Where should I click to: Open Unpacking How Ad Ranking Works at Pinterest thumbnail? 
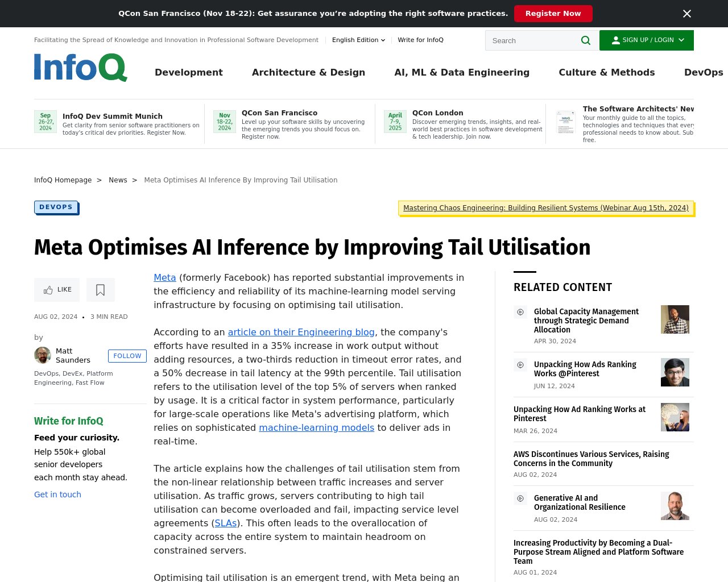click(675, 417)
